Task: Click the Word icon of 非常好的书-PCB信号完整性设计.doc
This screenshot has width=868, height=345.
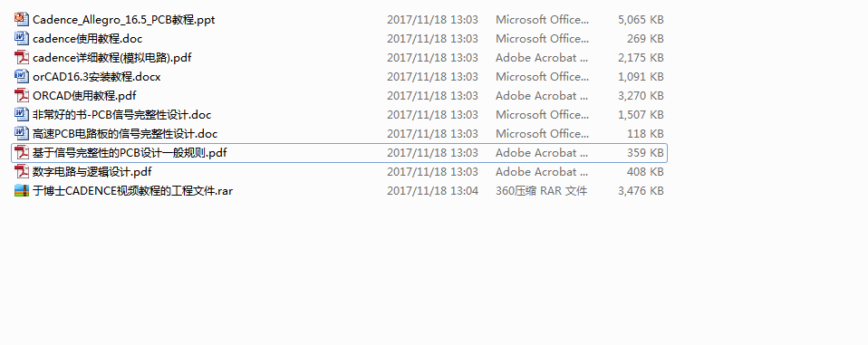Action: pyautogui.click(x=21, y=114)
